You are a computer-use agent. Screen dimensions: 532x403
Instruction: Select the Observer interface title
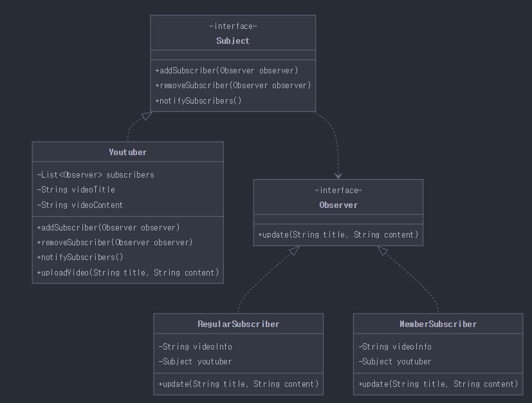pos(338,205)
